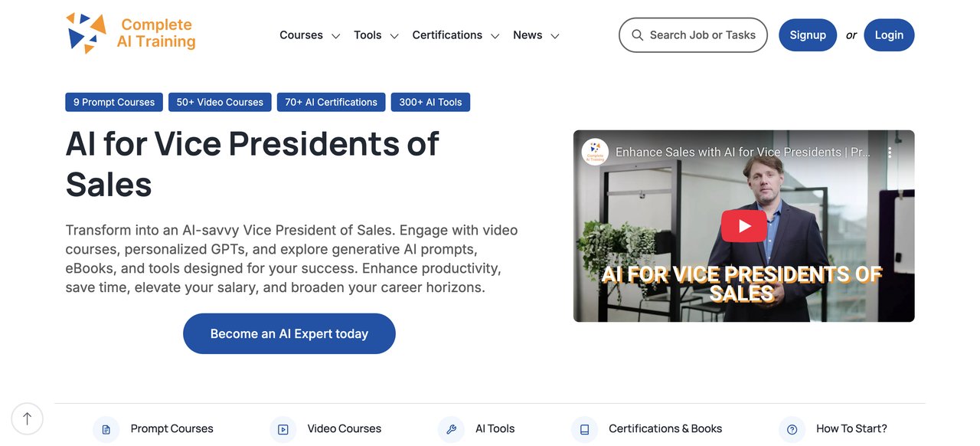The image size is (980, 446).
Task: Click the Video Courses play icon
Action: [x=283, y=429]
